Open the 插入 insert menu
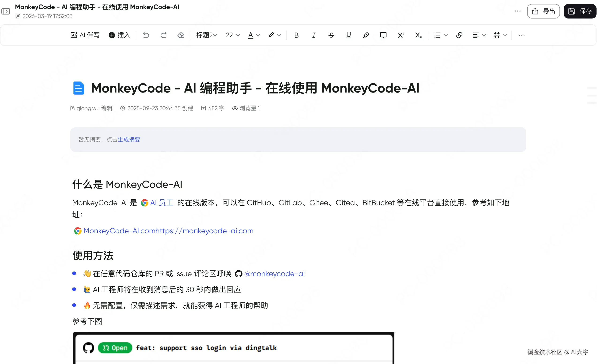Image resolution: width=597 pixels, height=364 pixels. coord(119,35)
